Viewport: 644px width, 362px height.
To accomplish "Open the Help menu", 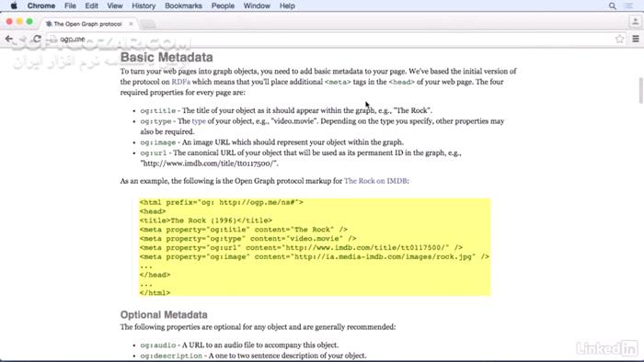I will click(x=287, y=6).
